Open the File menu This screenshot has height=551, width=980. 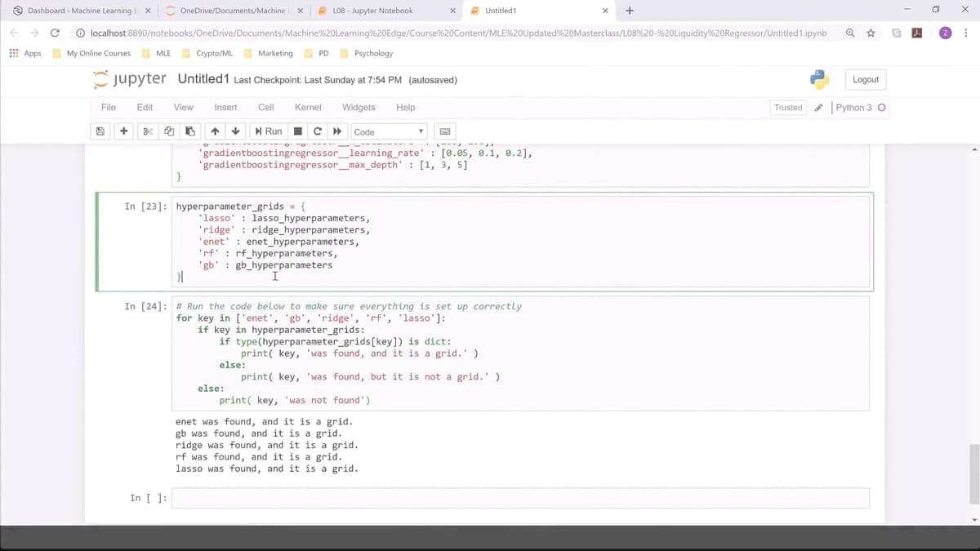(x=109, y=107)
